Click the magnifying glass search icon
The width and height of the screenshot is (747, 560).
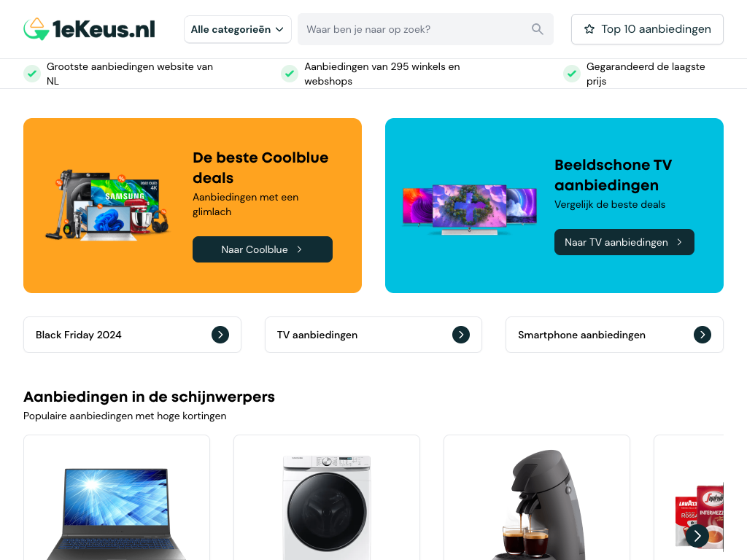[537, 29]
